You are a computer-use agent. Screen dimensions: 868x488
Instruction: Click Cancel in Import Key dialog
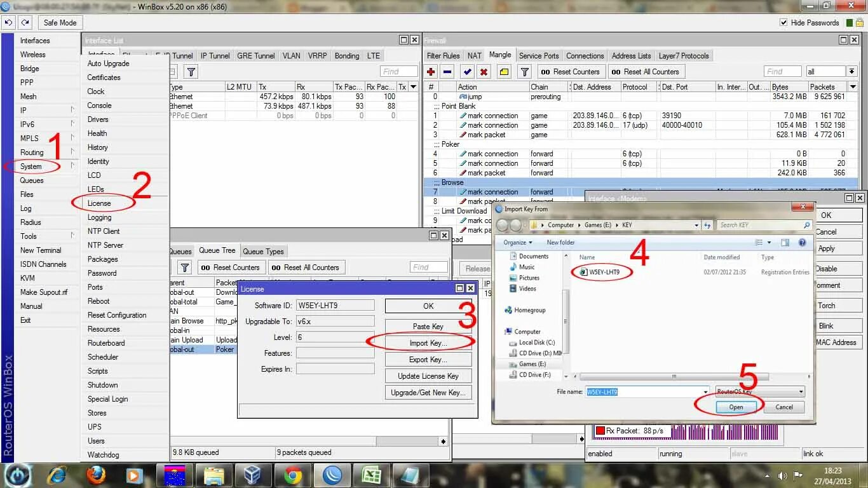(x=784, y=407)
